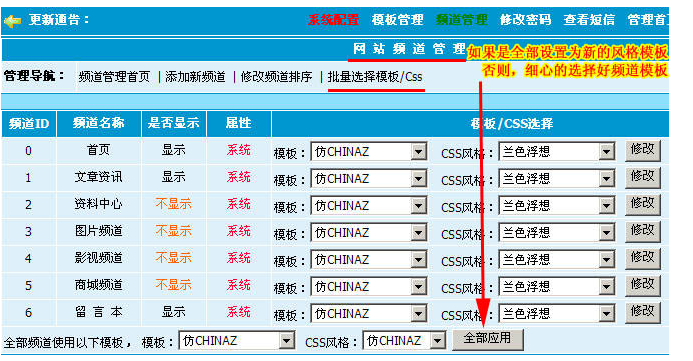Screen dimensions: 693x361
Task: Click 修改 button for 图片频道 row
Action: [643, 231]
